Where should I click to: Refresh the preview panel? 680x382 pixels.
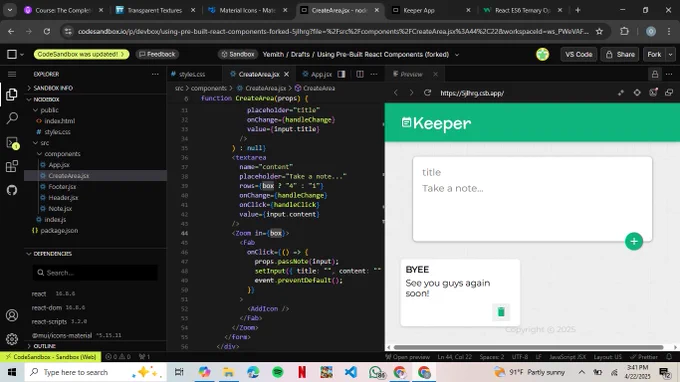point(427,93)
